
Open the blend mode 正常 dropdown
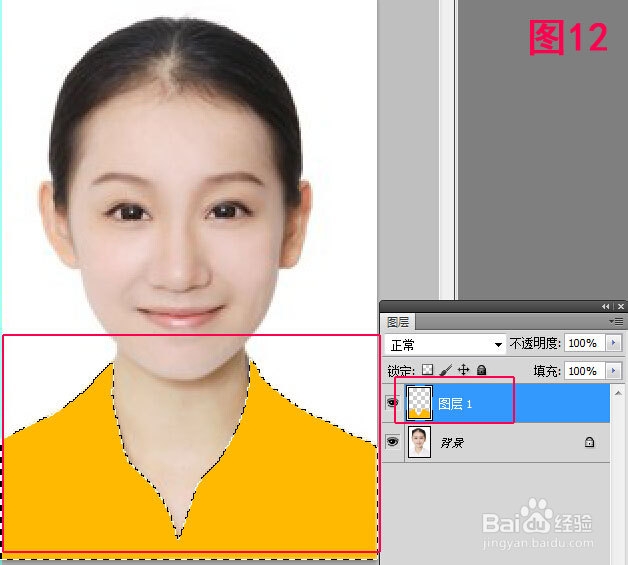[x=445, y=344]
